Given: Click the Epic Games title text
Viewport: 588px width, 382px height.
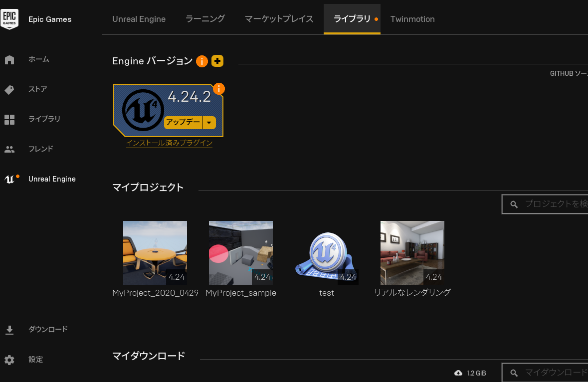Looking at the screenshot, I should point(50,19).
